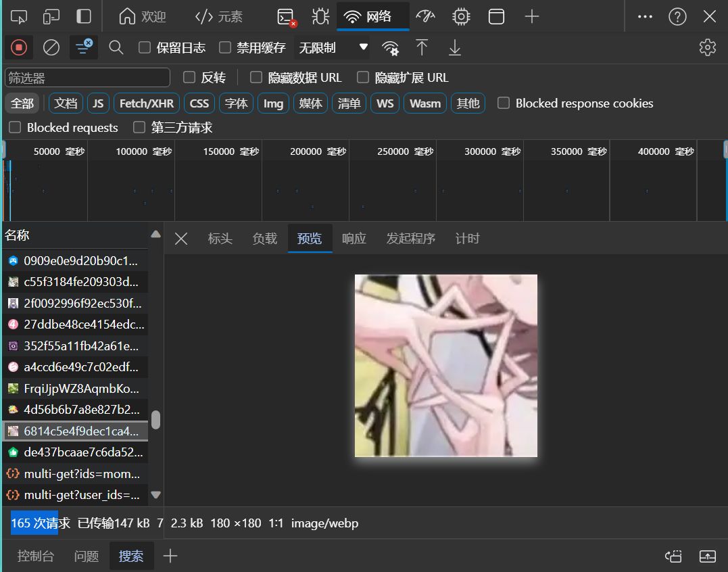728x572 pixels.
Task: Check Blocked requests checkbox
Action: [x=15, y=127]
